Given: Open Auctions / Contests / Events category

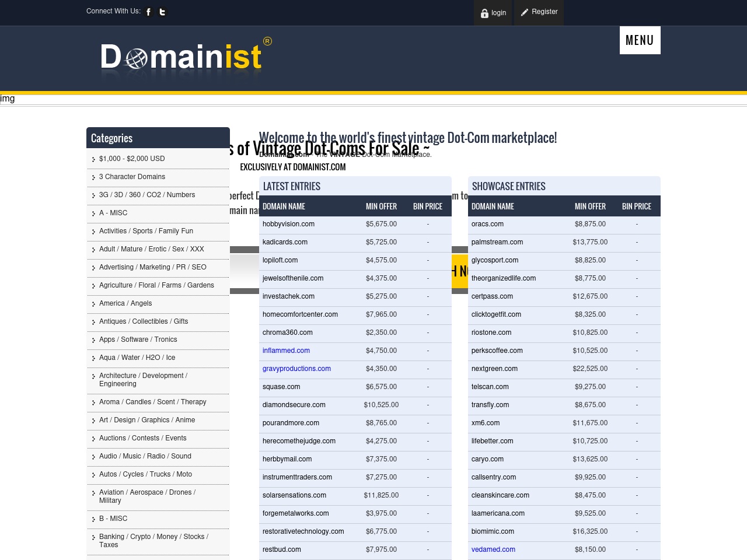Looking at the screenshot, I should click(143, 438).
